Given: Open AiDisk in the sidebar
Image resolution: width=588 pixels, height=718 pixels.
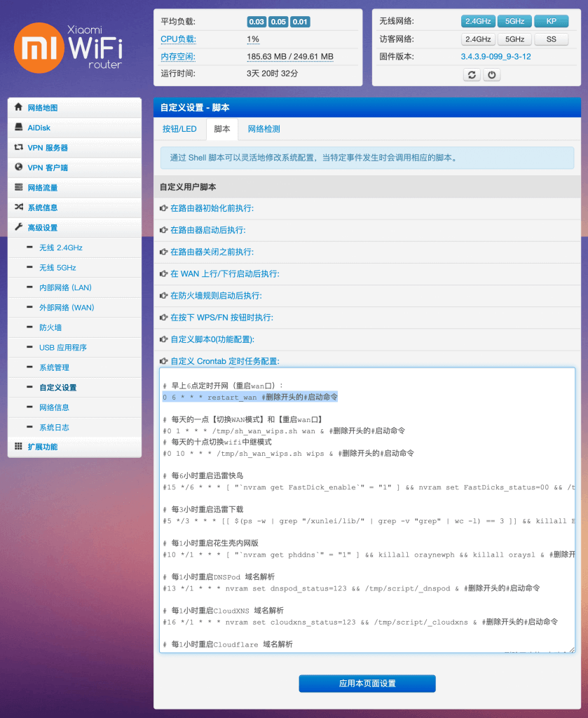Looking at the screenshot, I should coord(39,128).
